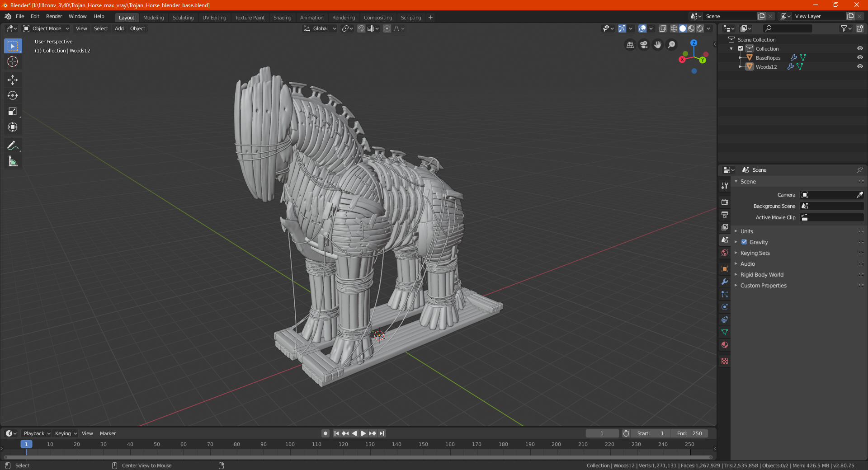Play the animation forward

pos(363,433)
